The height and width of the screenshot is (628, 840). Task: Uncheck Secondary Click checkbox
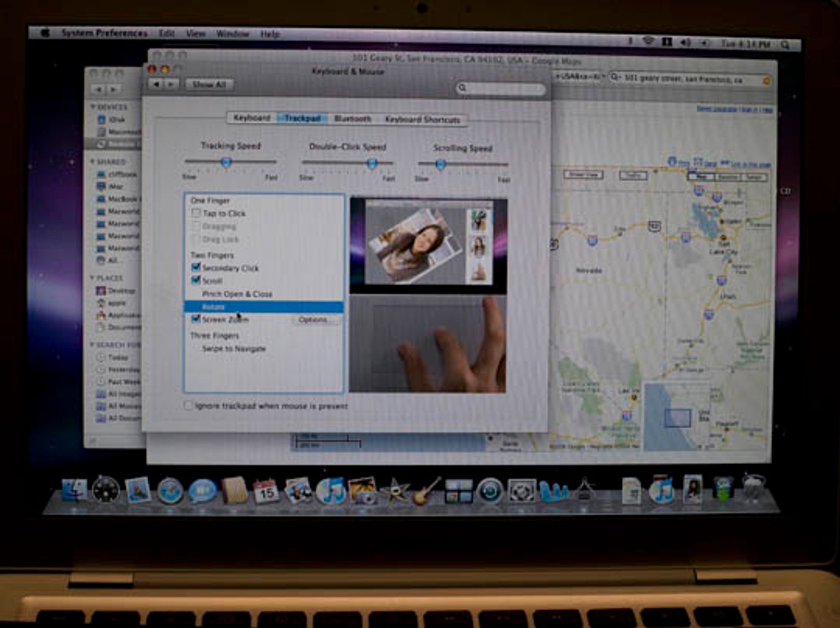pyautogui.click(x=196, y=267)
